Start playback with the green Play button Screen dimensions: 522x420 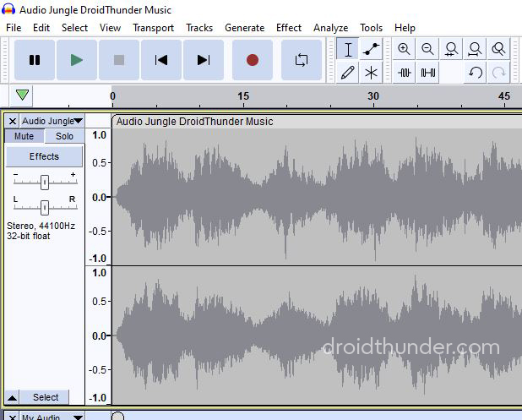pyautogui.click(x=77, y=60)
